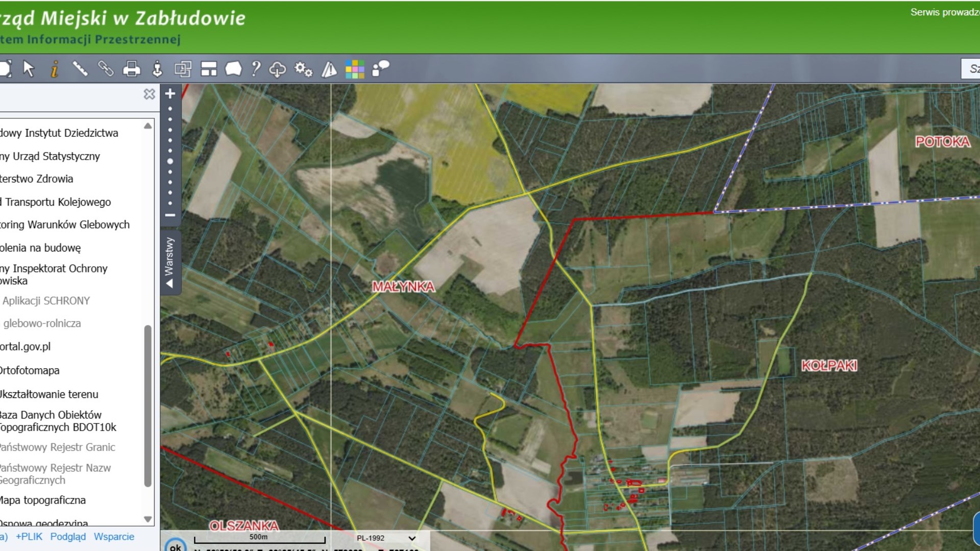Image resolution: width=980 pixels, height=551 pixels.
Task: Click the chain link icon
Action: (x=106, y=69)
